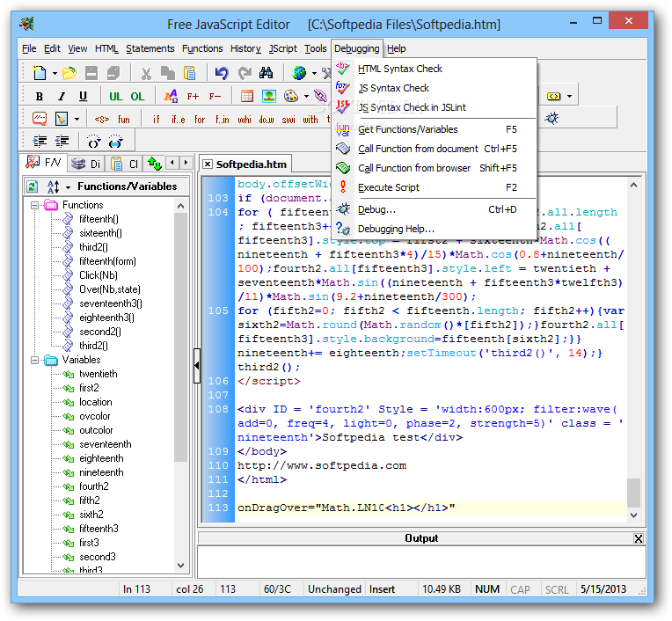Viewport: 672px width, 621px height.
Task: Apply bold with the B icon
Action: tap(40, 96)
